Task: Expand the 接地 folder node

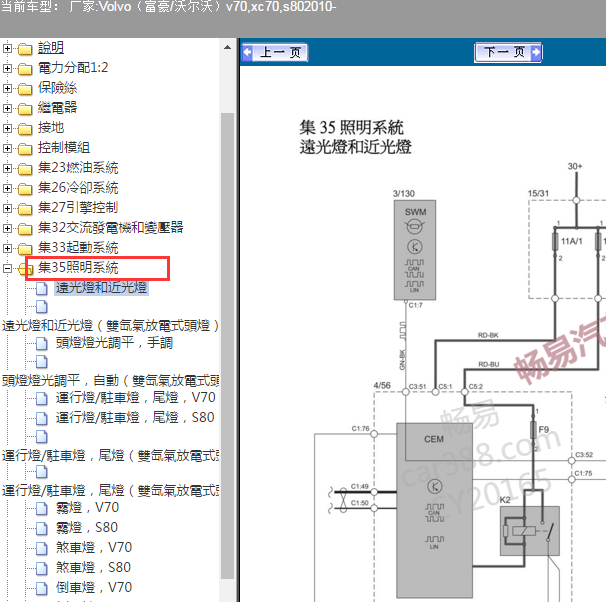Action: (x=7, y=128)
